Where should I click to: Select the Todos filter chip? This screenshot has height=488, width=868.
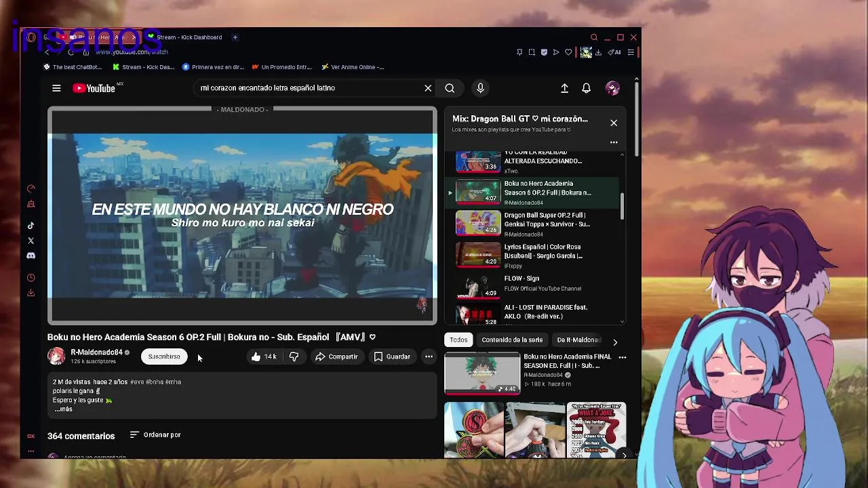[x=458, y=340]
